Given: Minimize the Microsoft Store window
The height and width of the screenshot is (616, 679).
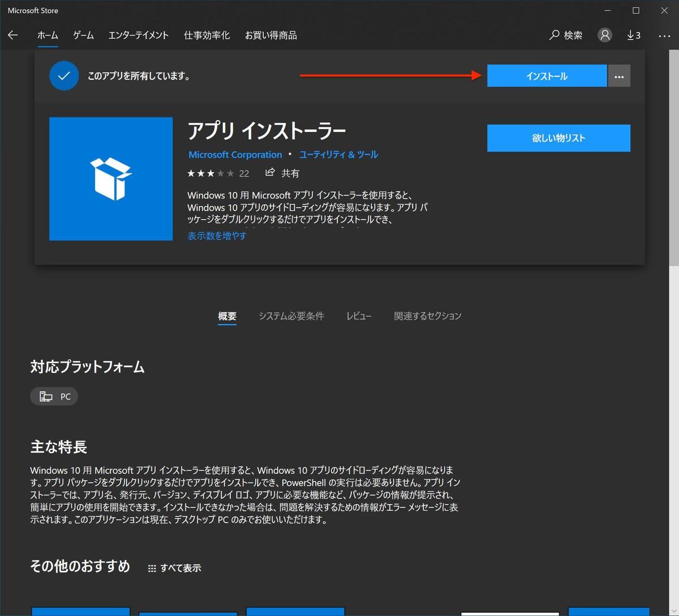Looking at the screenshot, I should (607, 10).
